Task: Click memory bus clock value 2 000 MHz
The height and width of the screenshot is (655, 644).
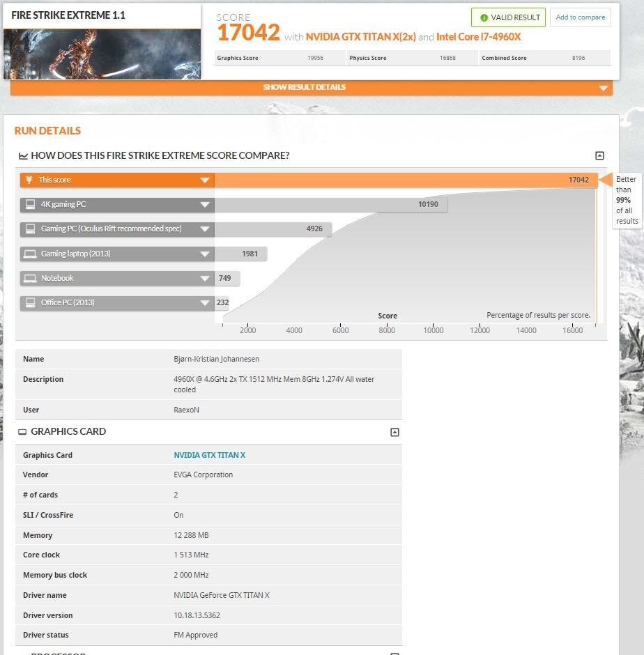Action: (x=191, y=575)
